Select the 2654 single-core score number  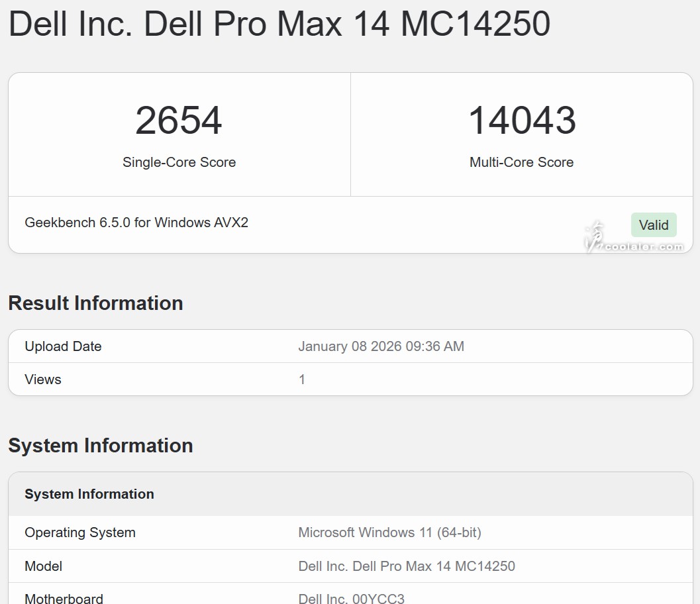pyautogui.click(x=179, y=121)
